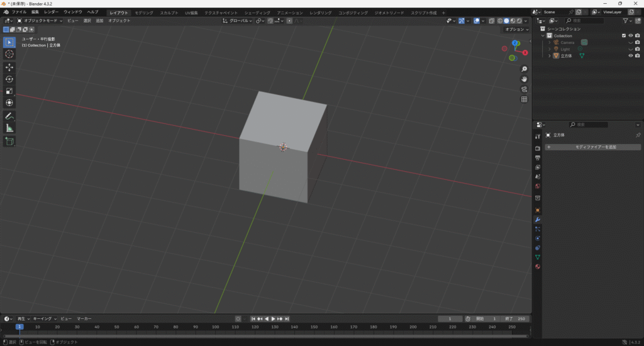The height and width of the screenshot is (346, 644).
Task: Disable 立方体 in renders camera icon
Action: point(638,55)
